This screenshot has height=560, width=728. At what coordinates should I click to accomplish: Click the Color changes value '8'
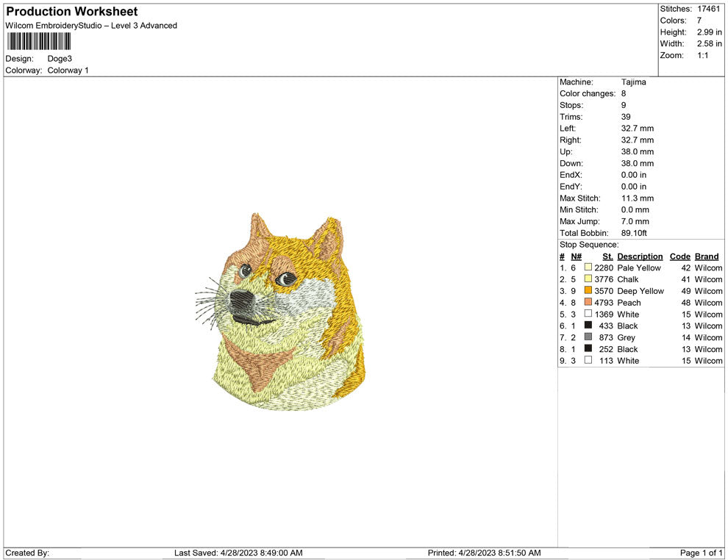(624, 94)
